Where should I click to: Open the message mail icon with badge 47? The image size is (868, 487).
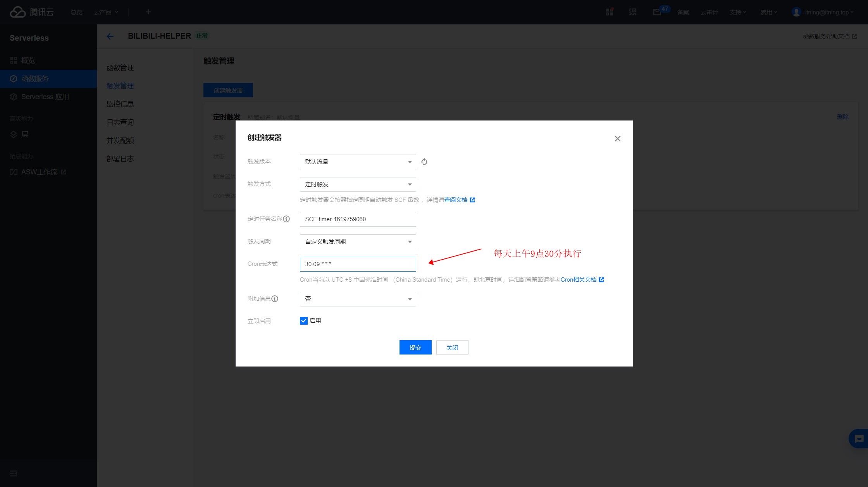657,12
